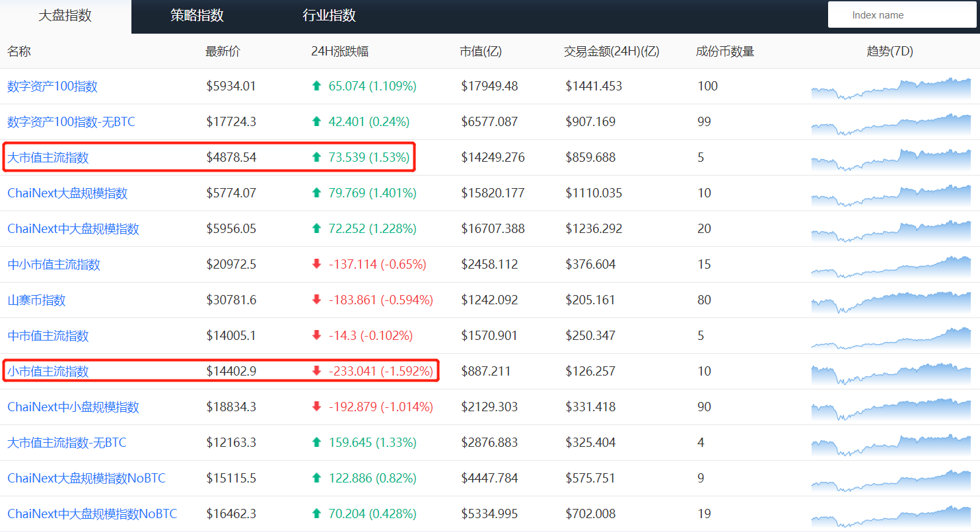Click the green up arrow beside 73.539
This screenshot has width=980, height=532.
click(316, 157)
